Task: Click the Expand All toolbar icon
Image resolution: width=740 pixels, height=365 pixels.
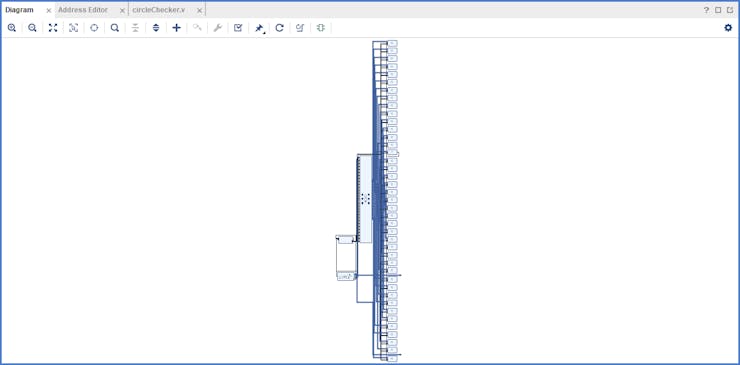Action: tap(156, 28)
